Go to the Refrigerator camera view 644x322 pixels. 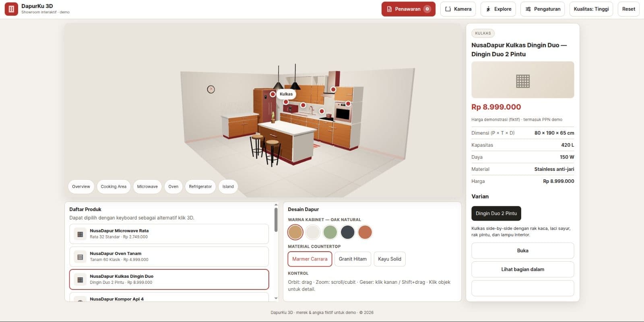pyautogui.click(x=200, y=187)
